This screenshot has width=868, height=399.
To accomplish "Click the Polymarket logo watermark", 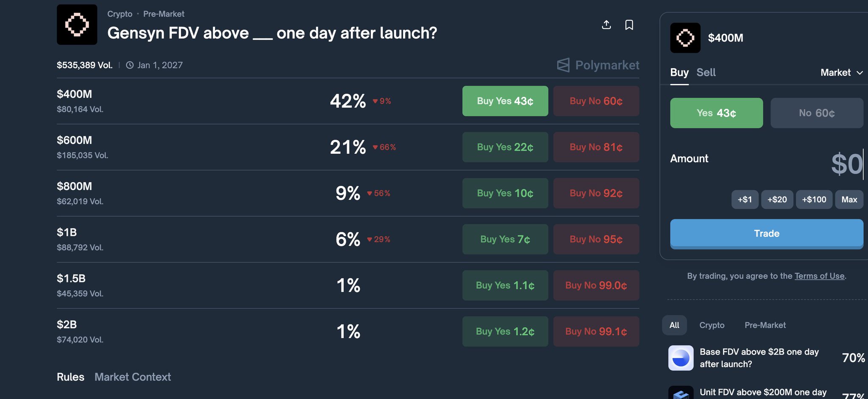I will tap(598, 65).
